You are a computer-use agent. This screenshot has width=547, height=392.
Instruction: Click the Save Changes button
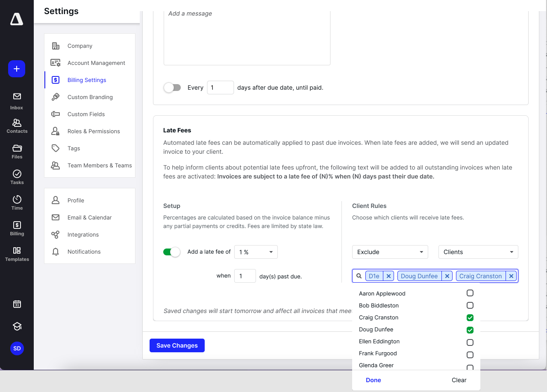177,345
